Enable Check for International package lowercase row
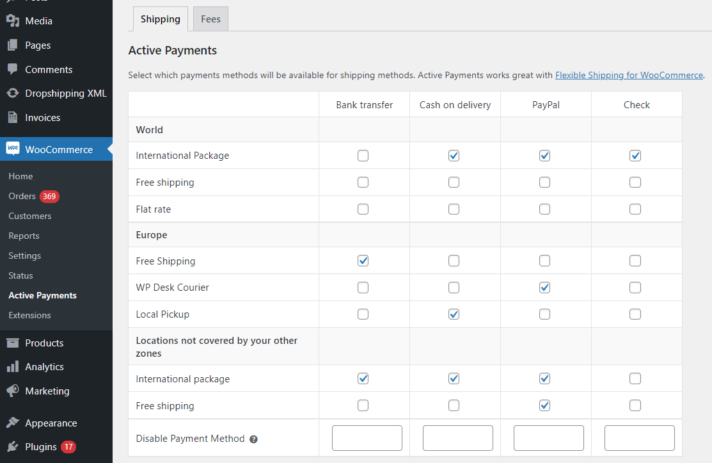 tap(635, 378)
